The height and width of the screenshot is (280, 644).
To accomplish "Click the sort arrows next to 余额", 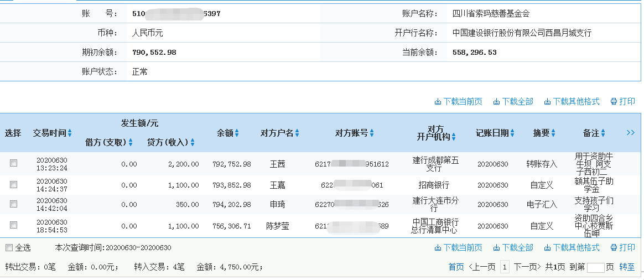I will coord(237,133).
